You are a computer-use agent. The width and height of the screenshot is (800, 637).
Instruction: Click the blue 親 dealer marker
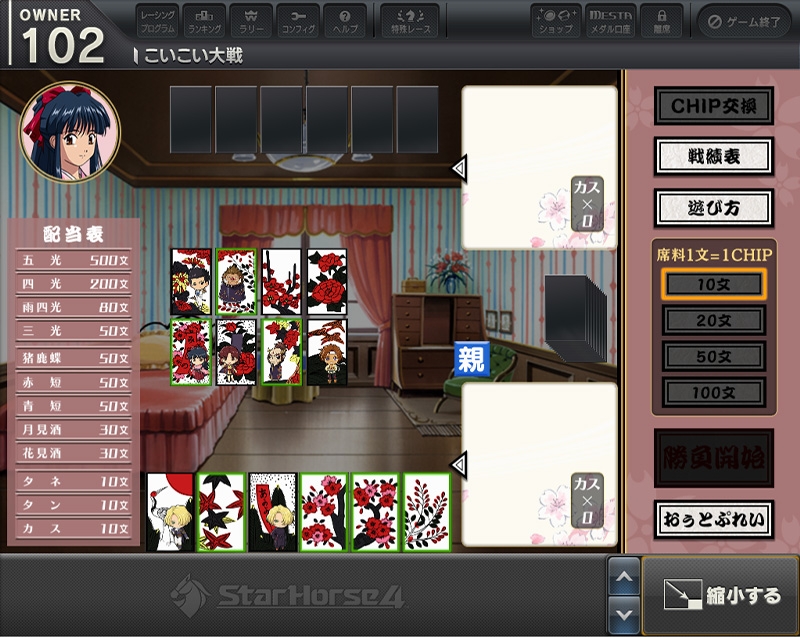(472, 359)
